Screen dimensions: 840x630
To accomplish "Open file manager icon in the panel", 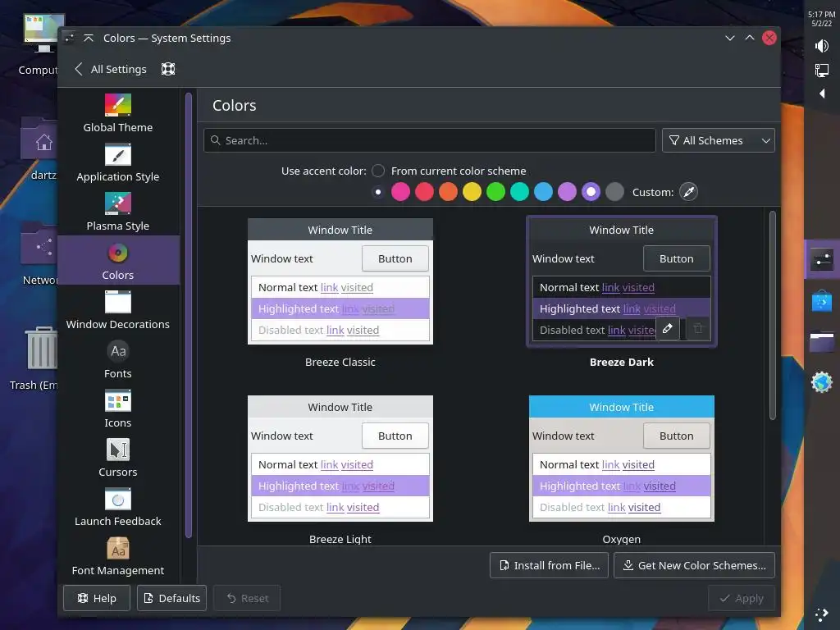I will (822, 342).
